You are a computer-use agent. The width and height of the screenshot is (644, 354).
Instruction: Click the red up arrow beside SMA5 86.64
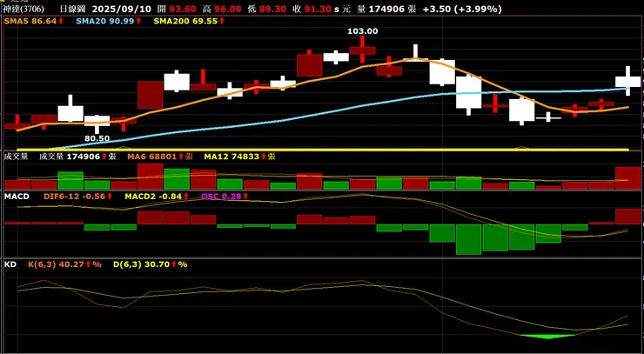pyautogui.click(x=61, y=21)
